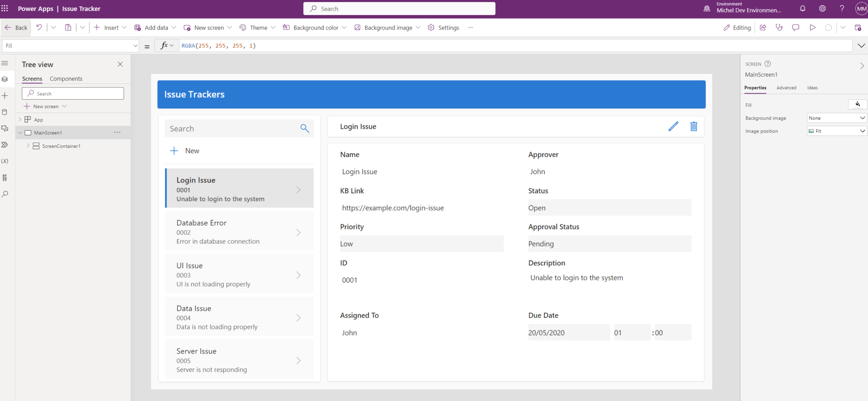The width and height of the screenshot is (868, 401).
Task: Edit the Login Issue record with the pencil icon
Action: (x=673, y=126)
